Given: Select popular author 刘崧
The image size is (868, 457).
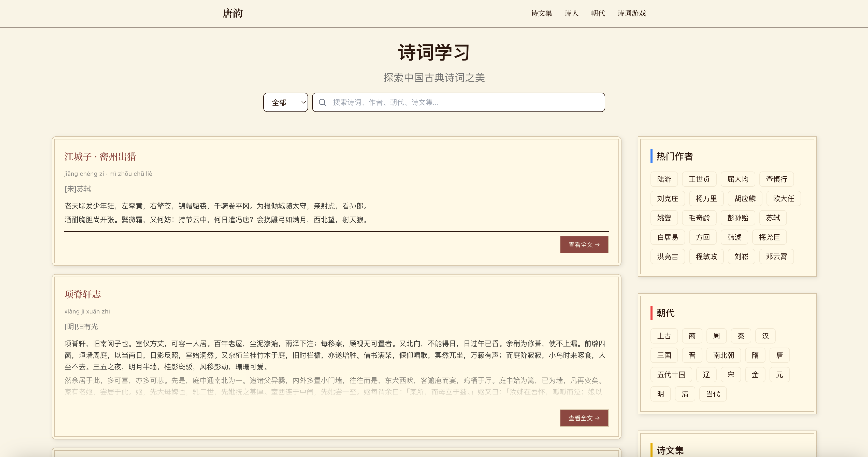Looking at the screenshot, I should [x=741, y=257].
